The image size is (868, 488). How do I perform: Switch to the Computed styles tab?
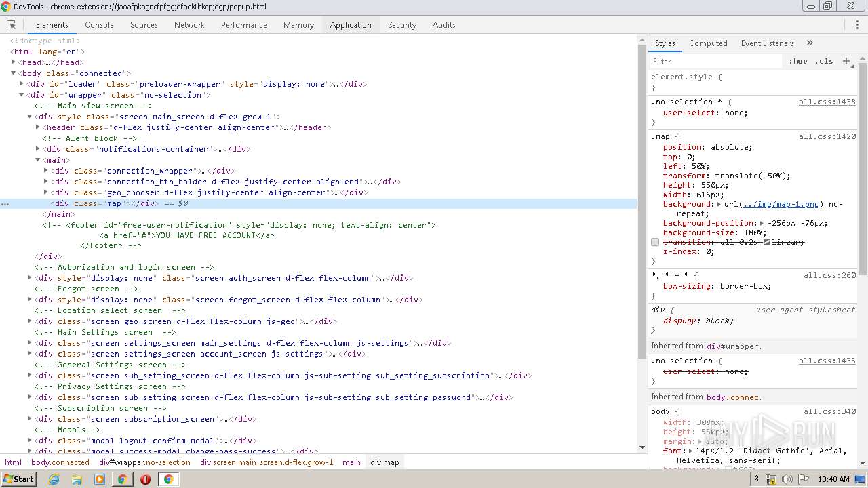tap(708, 43)
